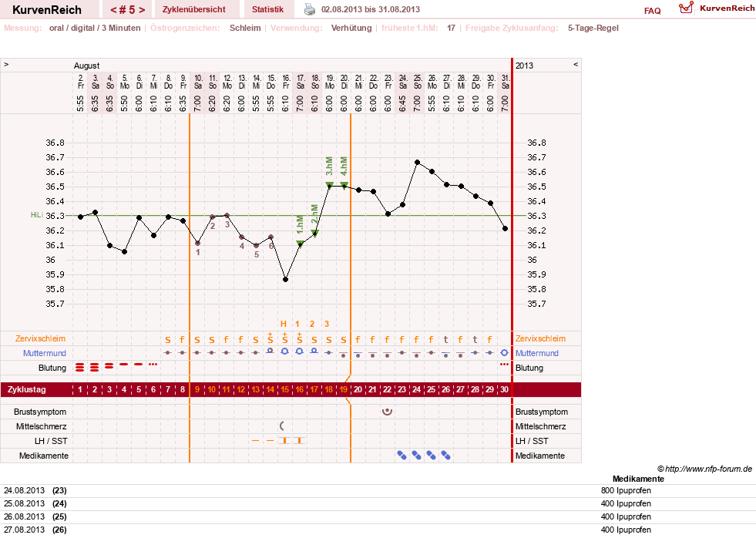
Task: Click the 27.08.2013 medication row date
Action: pyautogui.click(x=24, y=530)
